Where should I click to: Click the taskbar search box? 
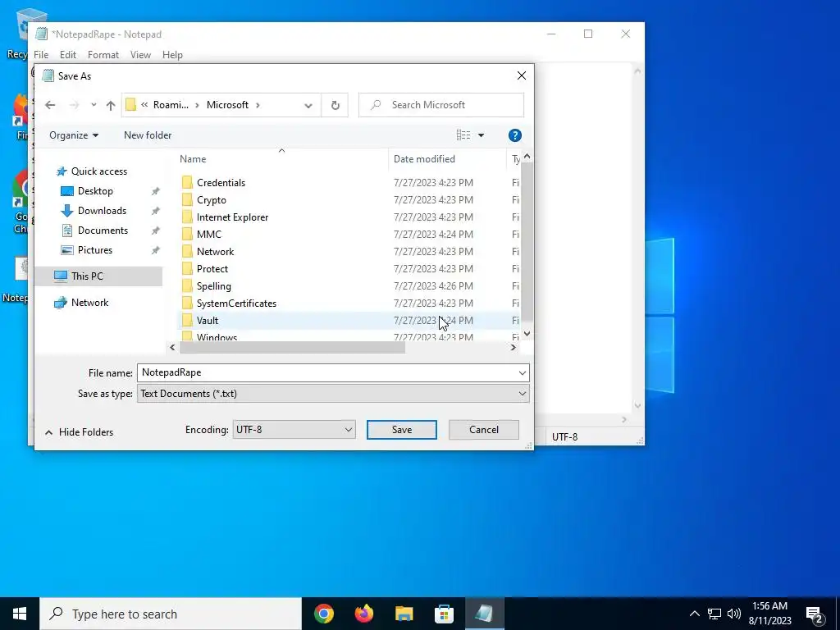[x=171, y=614]
